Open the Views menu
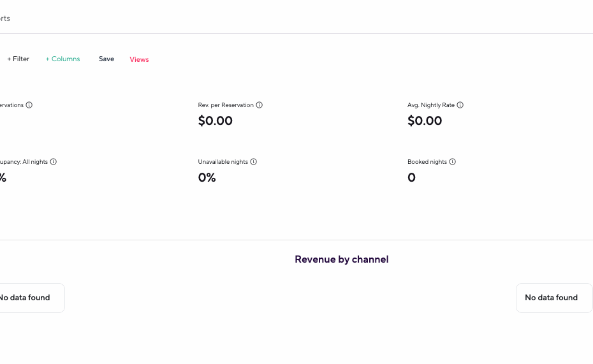This screenshot has height=364, width=593. pyautogui.click(x=139, y=59)
